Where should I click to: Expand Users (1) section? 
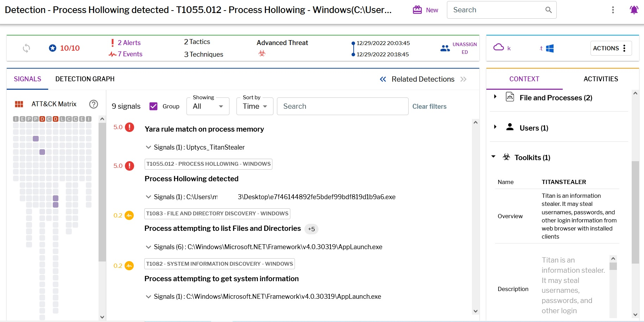click(495, 127)
